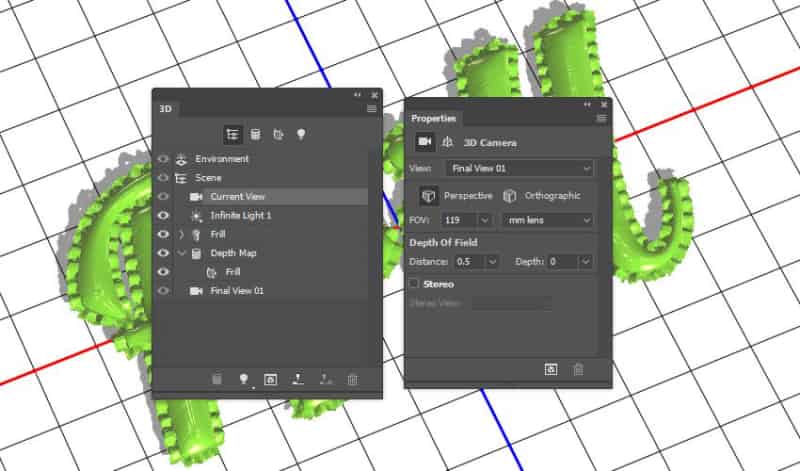Click trash icon in Properties panel
The image size is (800, 471).
coord(578,369)
